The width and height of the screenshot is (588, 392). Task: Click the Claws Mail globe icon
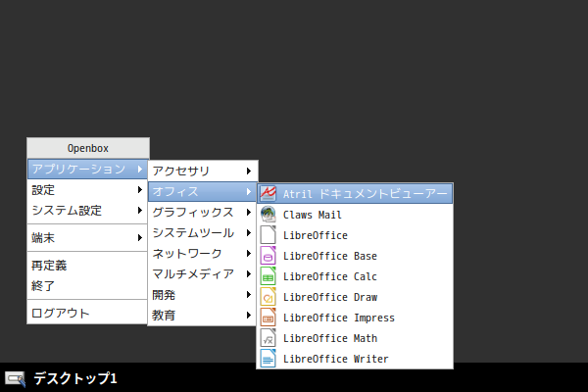tap(269, 215)
